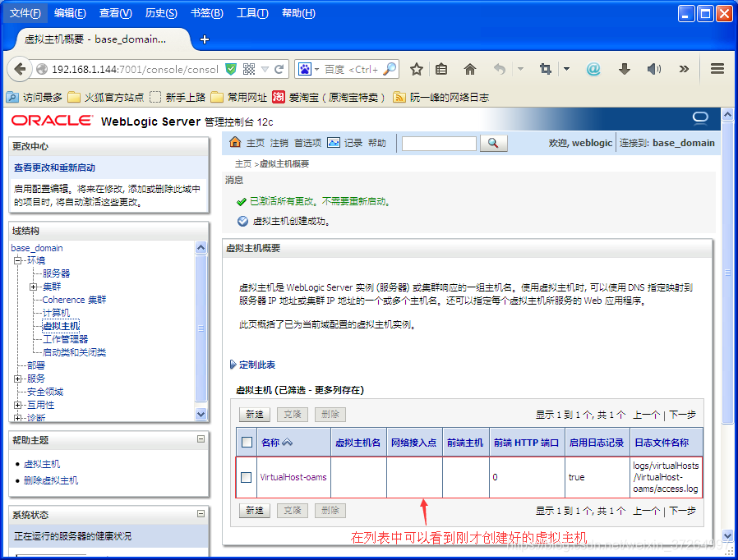Tick the select-all checkbox in table header

click(x=247, y=442)
